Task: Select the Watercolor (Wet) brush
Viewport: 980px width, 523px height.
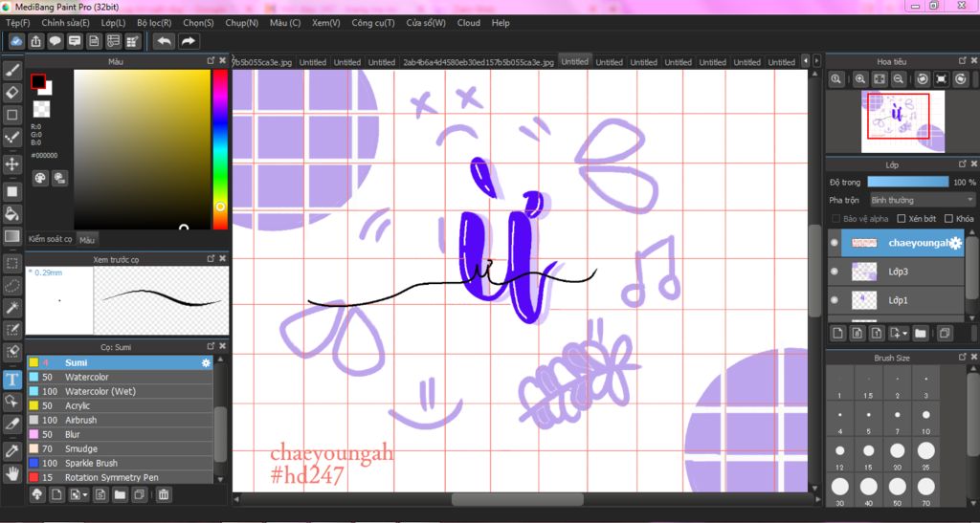Action: tap(120, 391)
